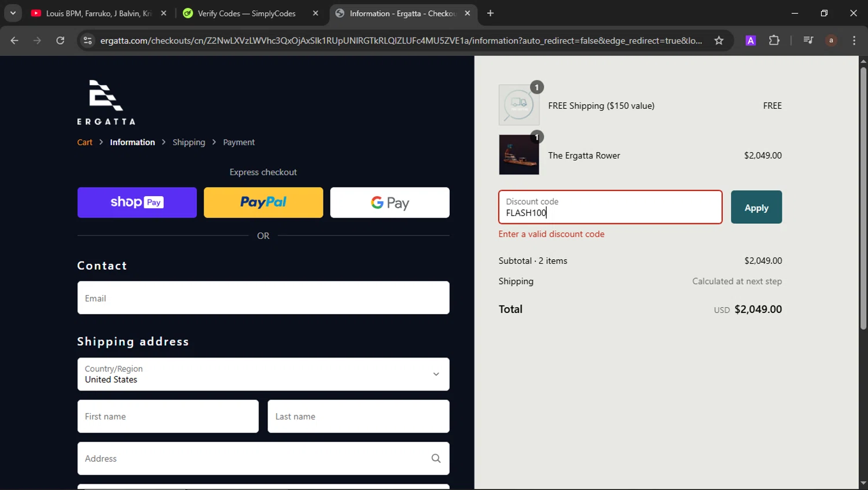The width and height of the screenshot is (868, 490).
Task: Click the Address input field
Action: pos(263,459)
